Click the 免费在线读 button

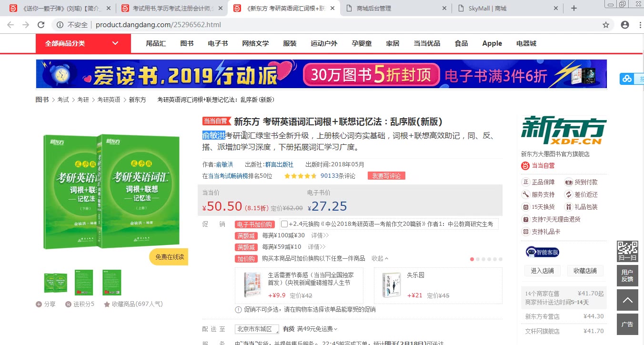point(169,257)
